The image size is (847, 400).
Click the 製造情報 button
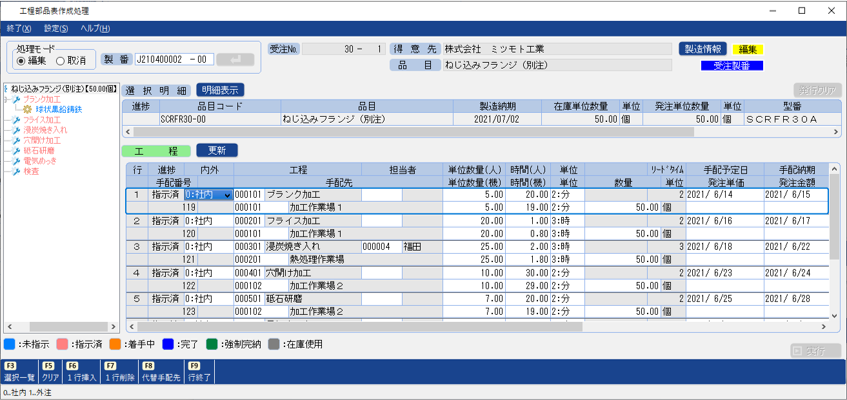click(704, 48)
